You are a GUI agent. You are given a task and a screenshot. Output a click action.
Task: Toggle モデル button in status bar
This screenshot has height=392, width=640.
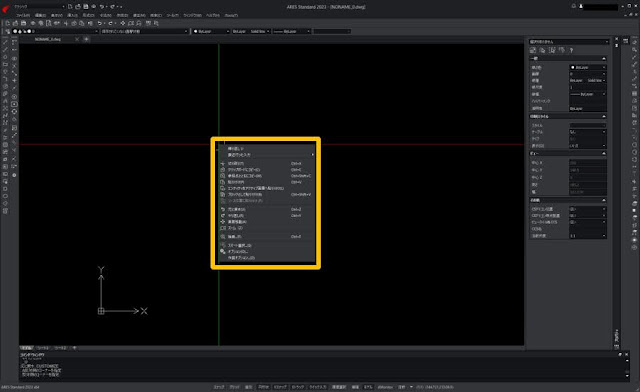pyautogui.click(x=368, y=387)
